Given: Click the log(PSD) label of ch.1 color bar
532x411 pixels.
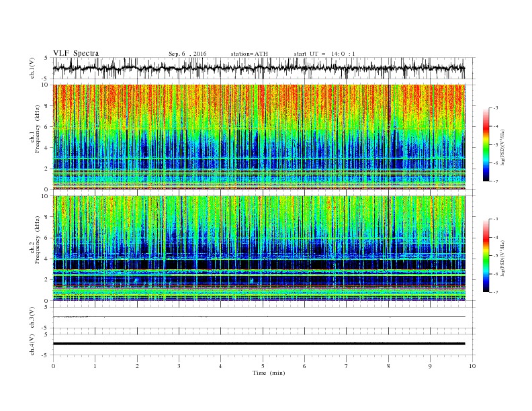Looking at the screenshot, I should click(x=502, y=148).
